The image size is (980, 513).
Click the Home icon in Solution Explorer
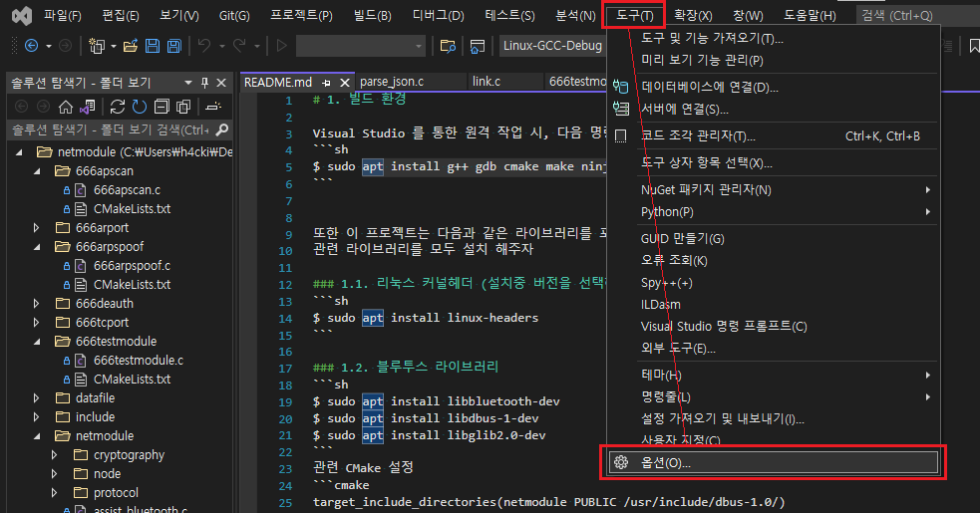(x=66, y=107)
